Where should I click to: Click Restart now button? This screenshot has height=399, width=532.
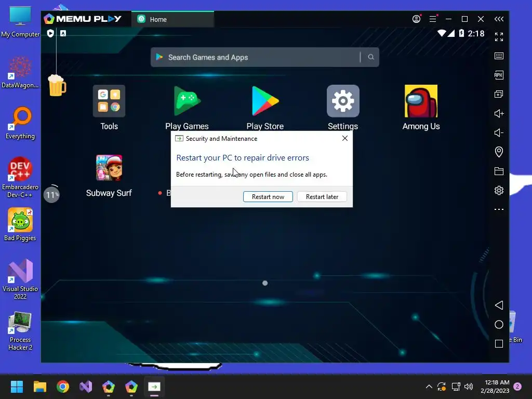268,197
